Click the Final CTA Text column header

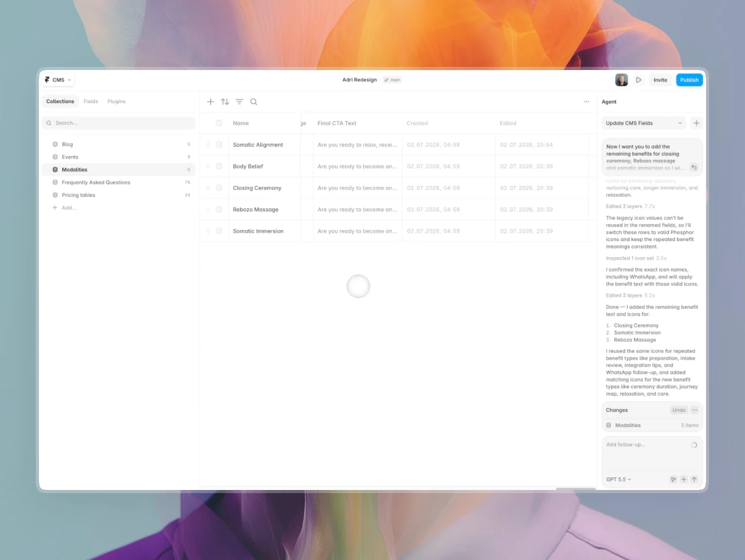(x=337, y=123)
